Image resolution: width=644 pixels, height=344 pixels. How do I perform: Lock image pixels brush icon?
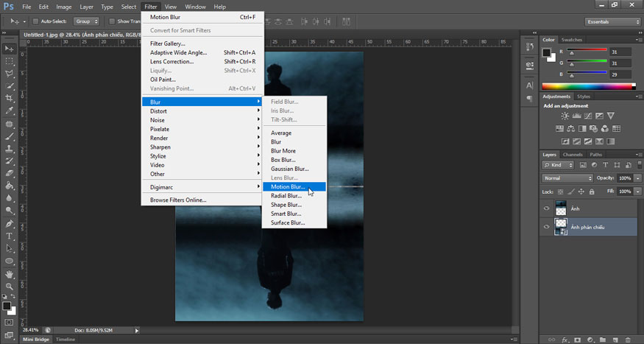click(x=571, y=192)
